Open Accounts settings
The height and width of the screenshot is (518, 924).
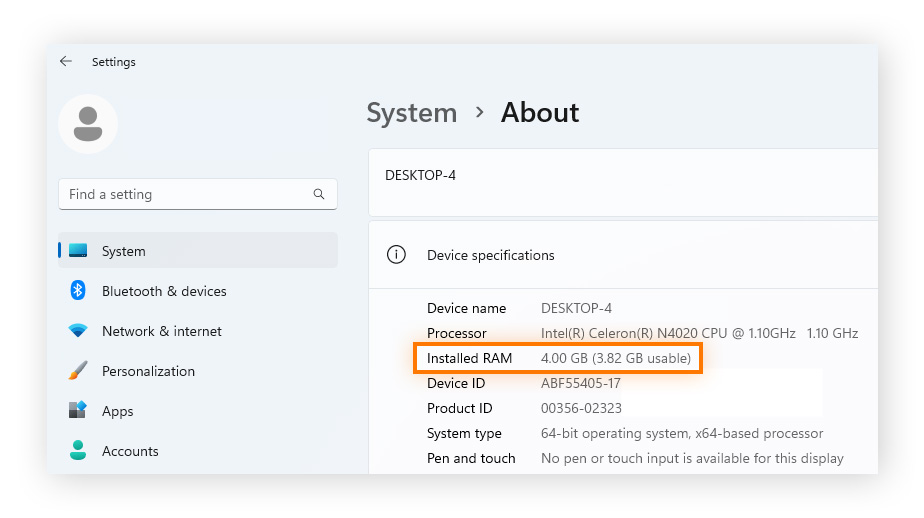tap(198, 451)
